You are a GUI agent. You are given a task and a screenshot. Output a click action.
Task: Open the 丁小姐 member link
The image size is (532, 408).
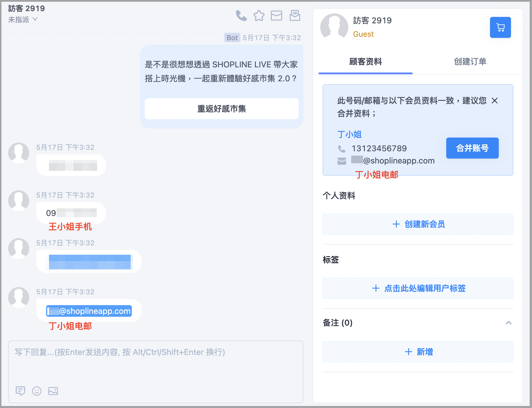click(x=349, y=134)
